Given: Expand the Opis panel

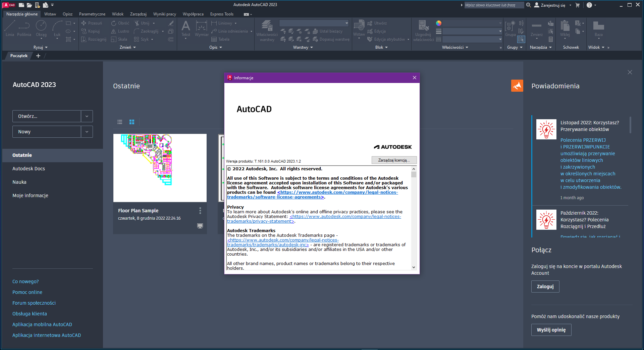Looking at the screenshot, I should (216, 47).
